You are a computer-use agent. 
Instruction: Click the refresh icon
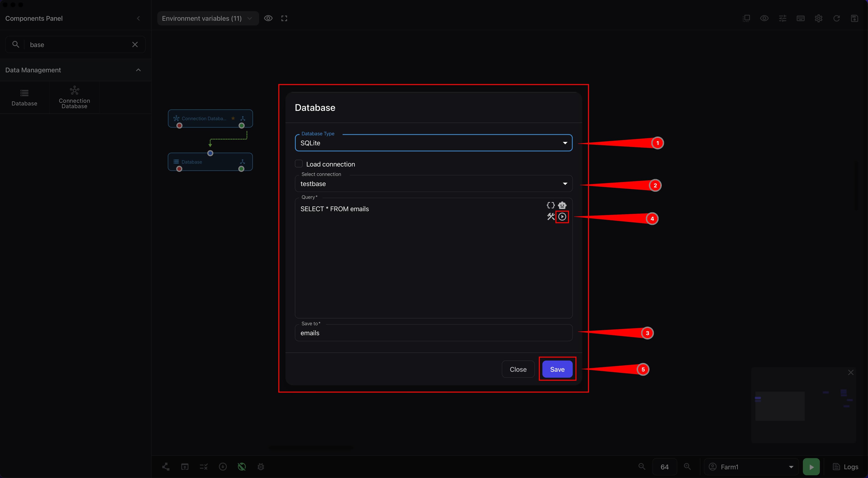click(836, 18)
